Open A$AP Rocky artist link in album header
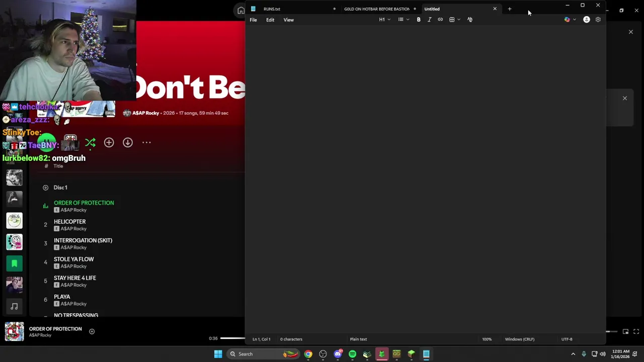Screen dimensions: 644x362 145,113
